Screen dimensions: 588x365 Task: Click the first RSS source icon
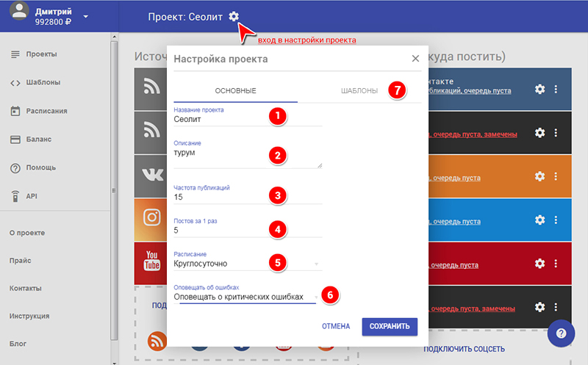click(151, 89)
